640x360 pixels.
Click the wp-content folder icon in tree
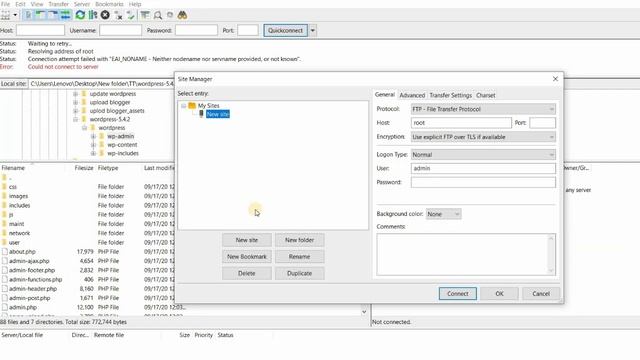coord(102,145)
